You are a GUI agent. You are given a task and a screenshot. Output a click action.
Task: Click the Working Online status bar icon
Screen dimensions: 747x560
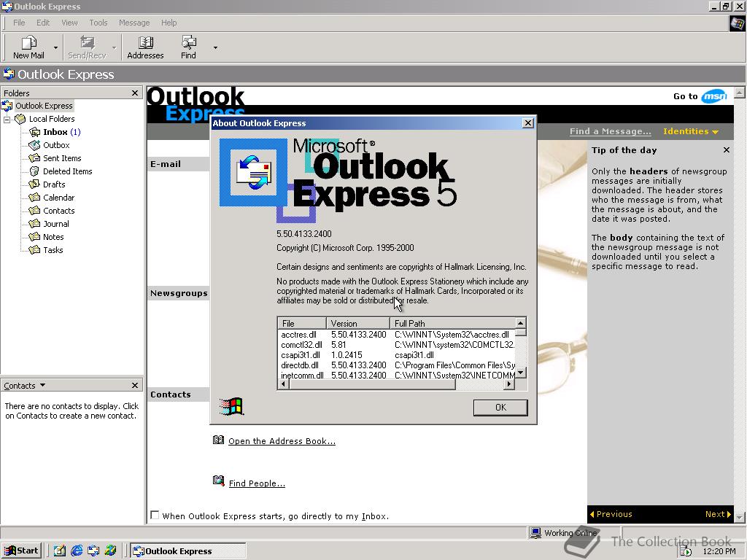pyautogui.click(x=535, y=532)
